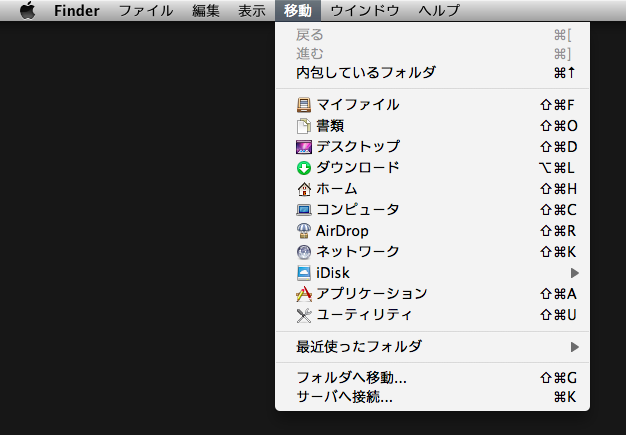Click the ⇧⌘C shortcut text

559,210
